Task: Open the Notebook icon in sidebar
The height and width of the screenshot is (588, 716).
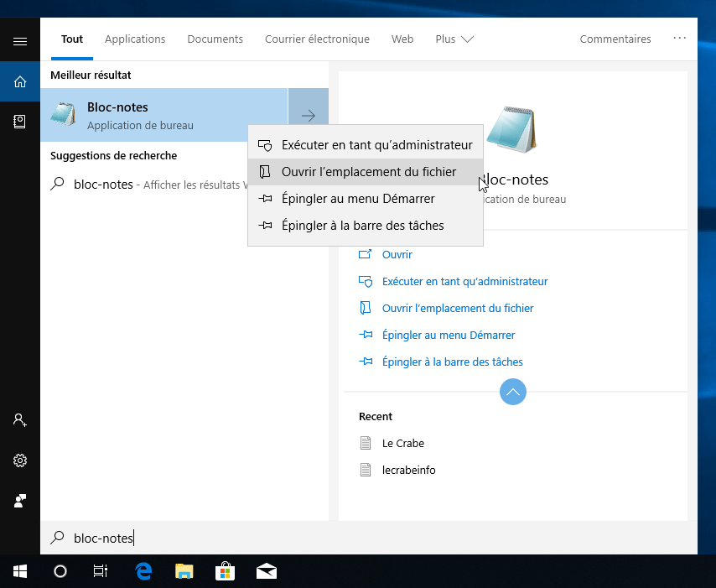Action: point(19,122)
